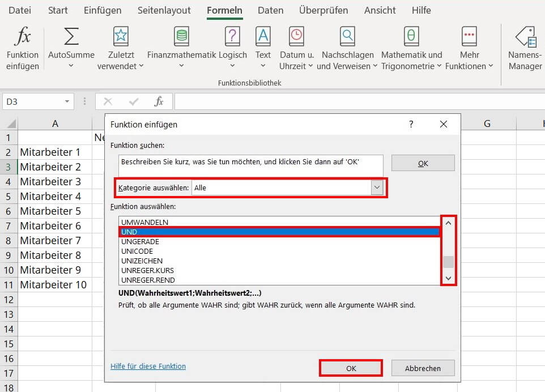Click the formula bar input area
This screenshot has width=545, height=392.
pyautogui.click(x=359, y=101)
